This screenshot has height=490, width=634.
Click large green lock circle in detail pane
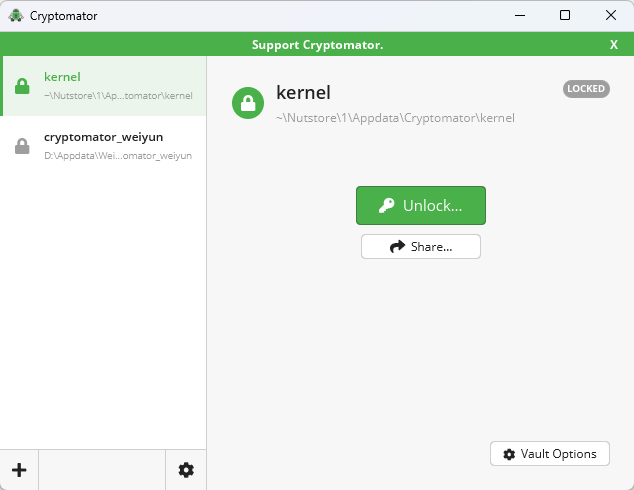point(248,103)
